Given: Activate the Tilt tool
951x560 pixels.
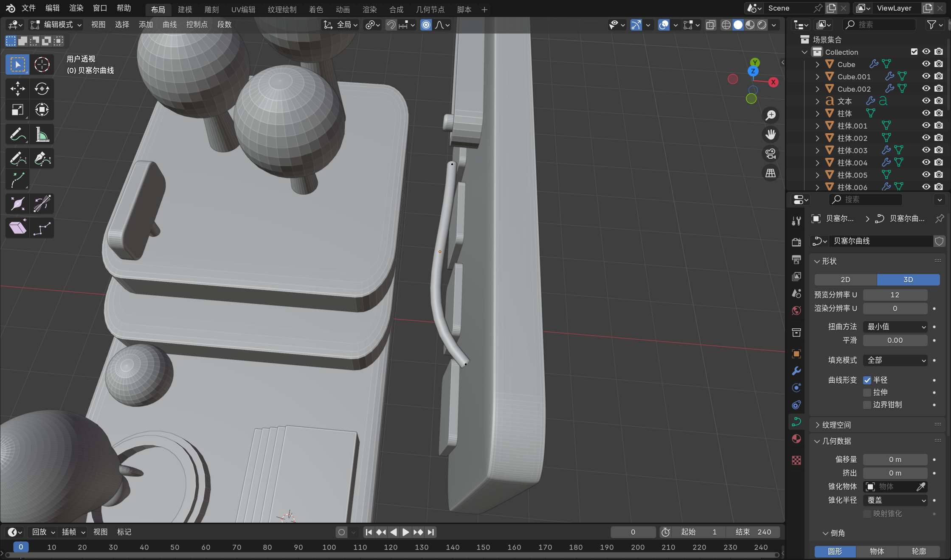Looking at the screenshot, I should [x=42, y=204].
